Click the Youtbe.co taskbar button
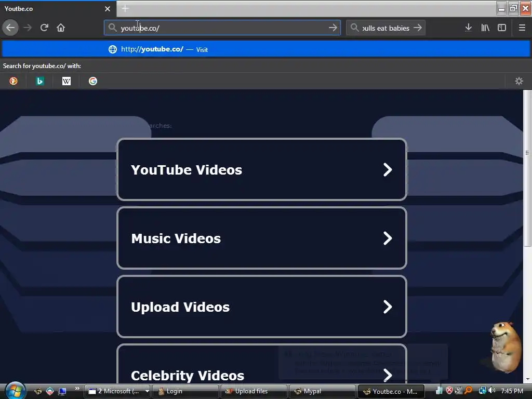 pos(392,391)
